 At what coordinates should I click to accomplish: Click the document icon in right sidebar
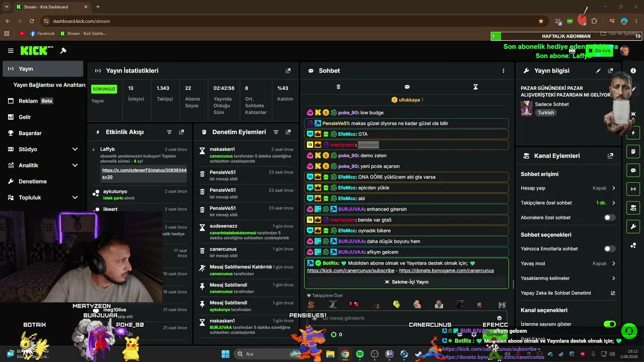633,152
